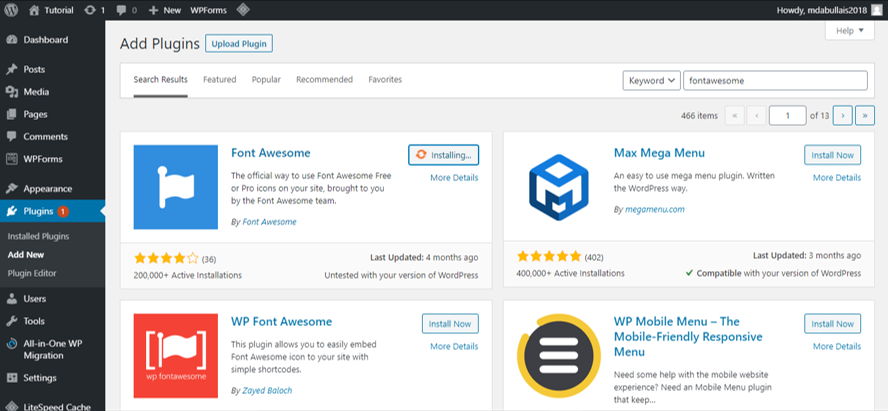The height and width of the screenshot is (411, 888).
Task: Click the Tutorial site home icon
Action: [34, 10]
